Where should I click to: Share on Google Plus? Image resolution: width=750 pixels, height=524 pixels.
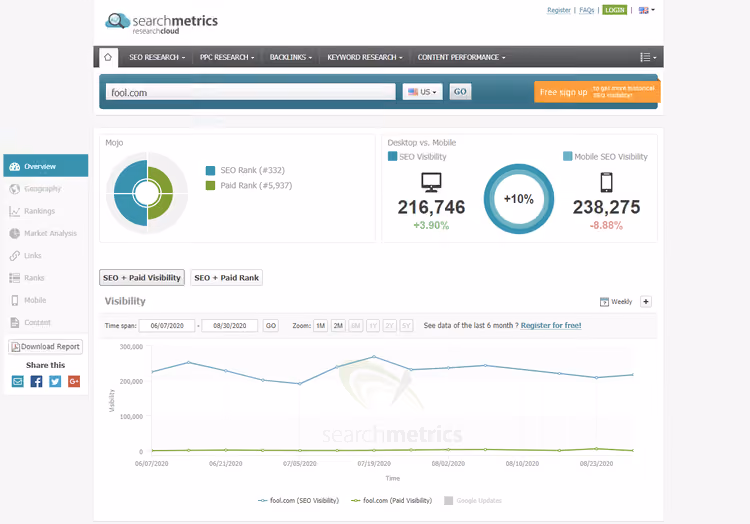tap(74, 382)
